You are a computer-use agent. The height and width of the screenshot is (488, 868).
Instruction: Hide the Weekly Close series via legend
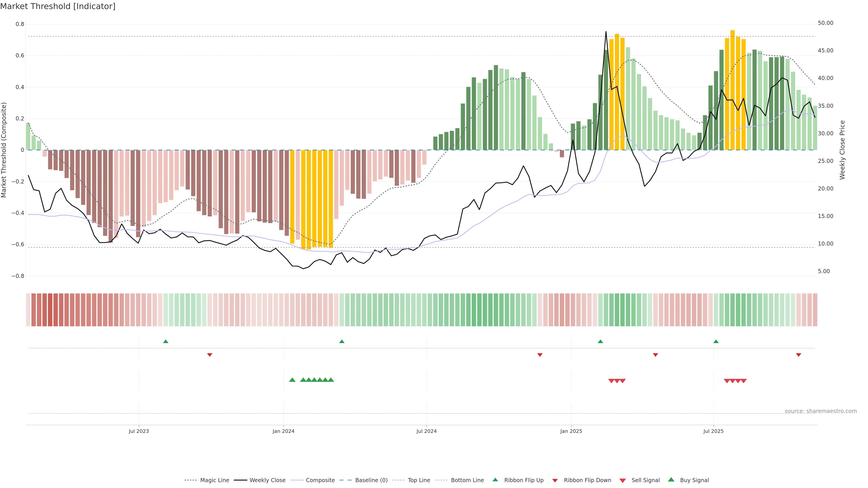coord(267,480)
